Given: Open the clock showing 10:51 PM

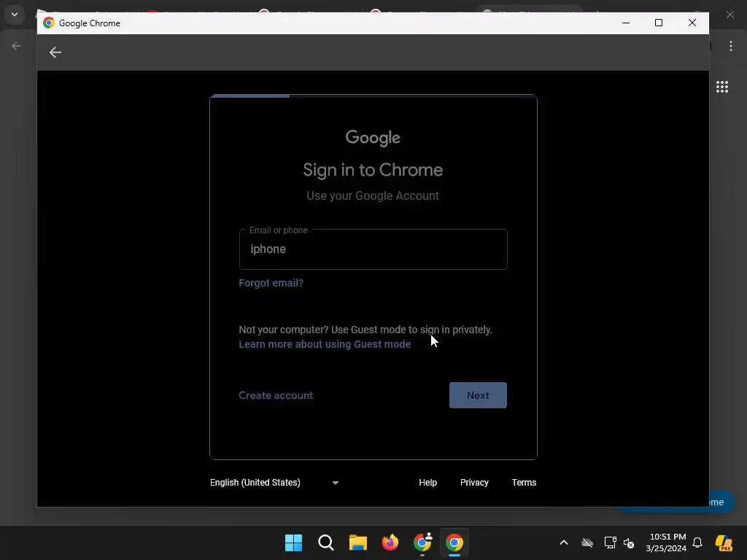Looking at the screenshot, I should (x=667, y=542).
